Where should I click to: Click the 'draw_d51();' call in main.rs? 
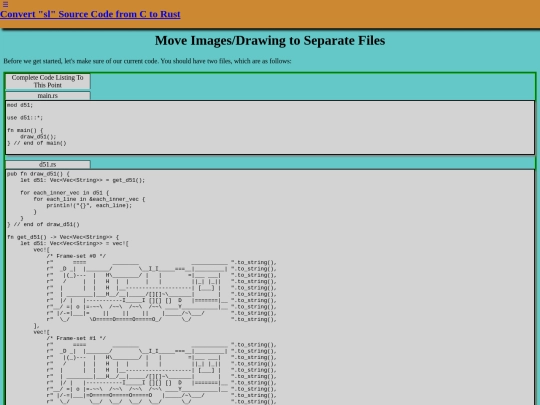[38, 137]
